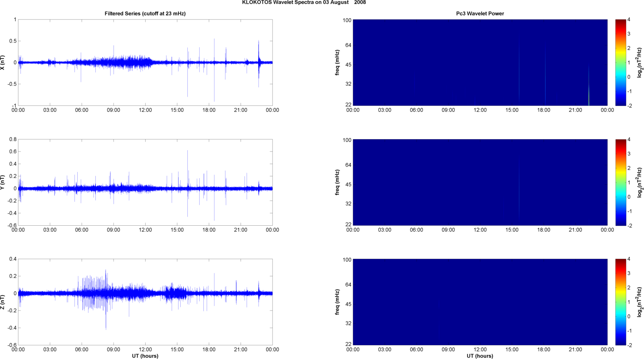Click the 100 frequency tick on top wavelet plot

click(347, 20)
